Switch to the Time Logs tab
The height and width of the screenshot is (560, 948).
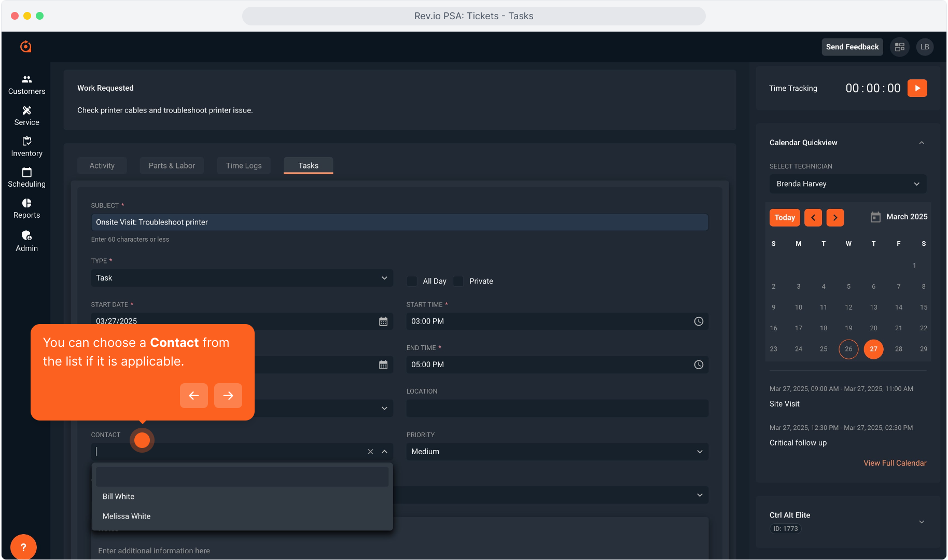pyautogui.click(x=244, y=165)
